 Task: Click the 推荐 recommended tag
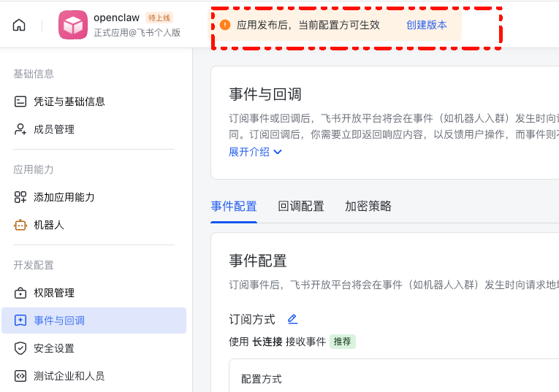tap(342, 342)
